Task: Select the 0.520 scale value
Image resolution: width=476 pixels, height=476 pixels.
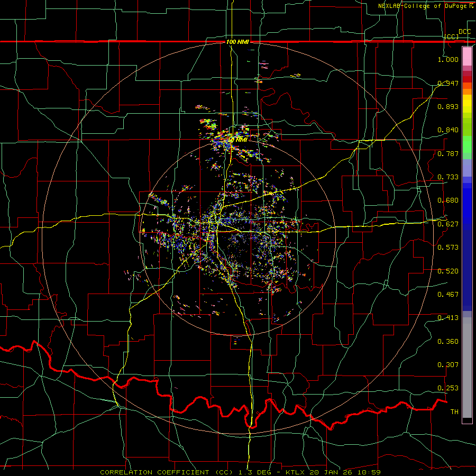Action: (448, 271)
